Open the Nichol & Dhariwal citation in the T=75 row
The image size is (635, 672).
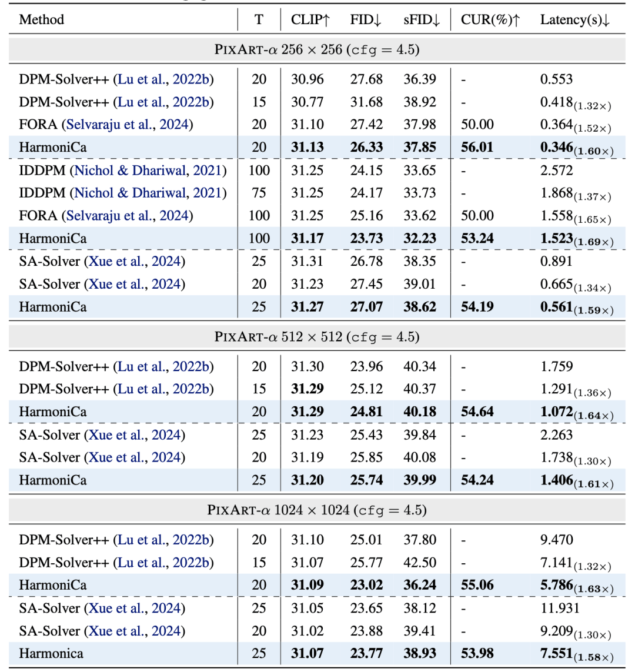(149, 193)
